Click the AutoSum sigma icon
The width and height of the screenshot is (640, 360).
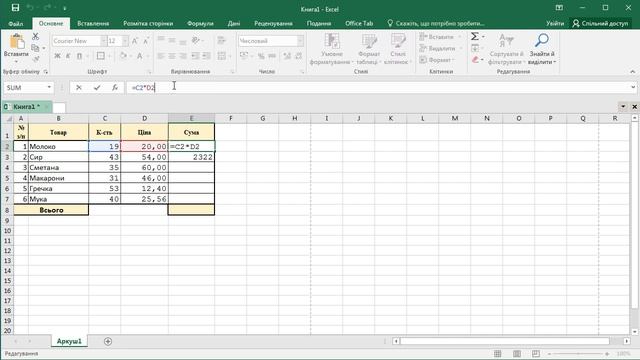pos(475,36)
